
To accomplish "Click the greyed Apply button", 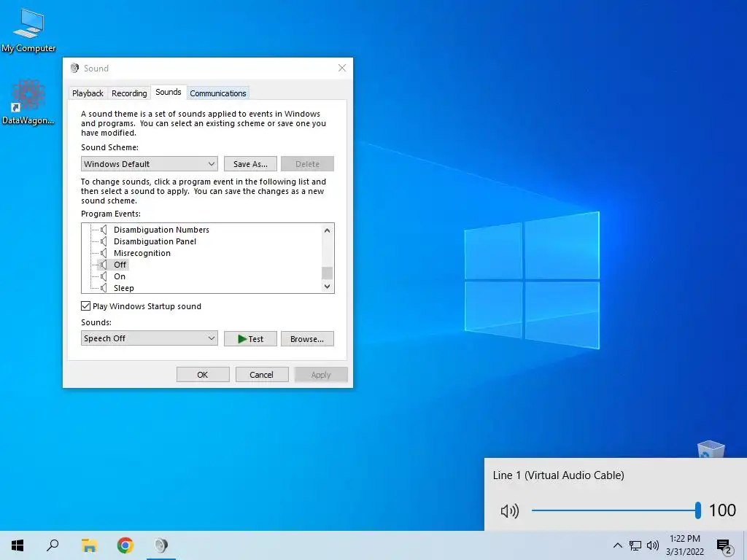I will [321, 375].
